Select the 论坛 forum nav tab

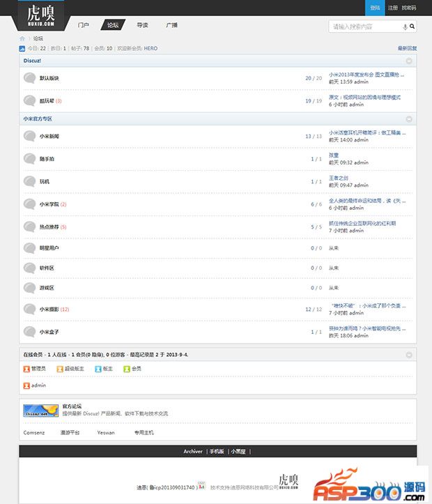point(113,25)
